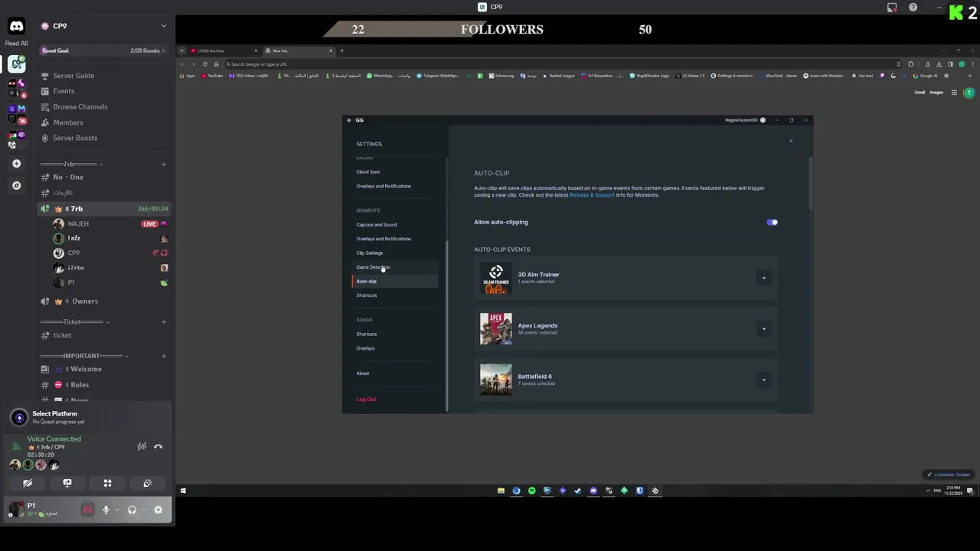Open Cloud Sync settings section
980x551 pixels.
point(367,172)
